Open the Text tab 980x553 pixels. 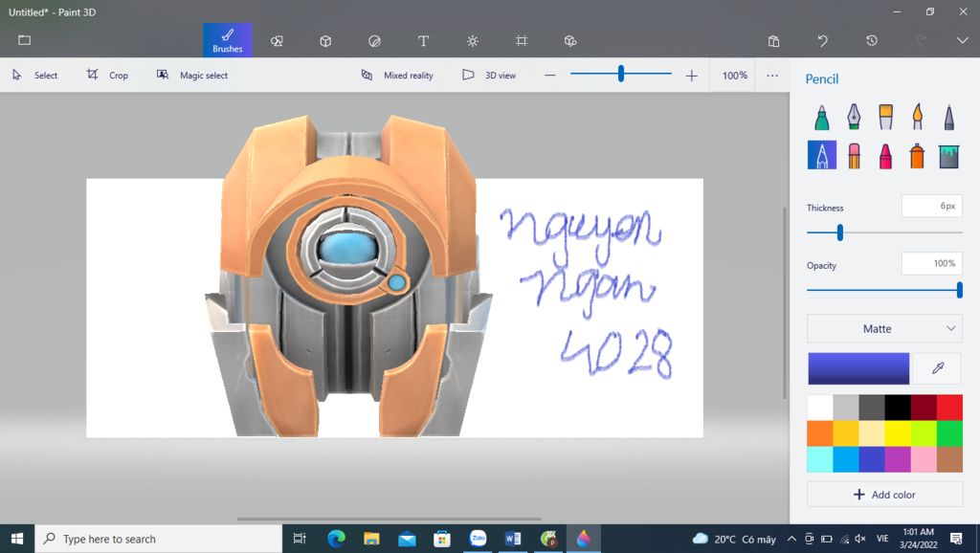tap(423, 40)
